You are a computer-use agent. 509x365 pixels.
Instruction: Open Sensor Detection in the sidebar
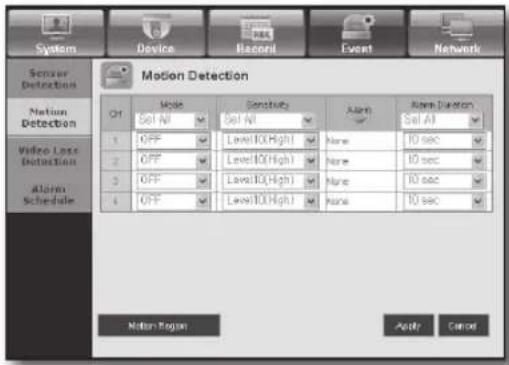49,79
